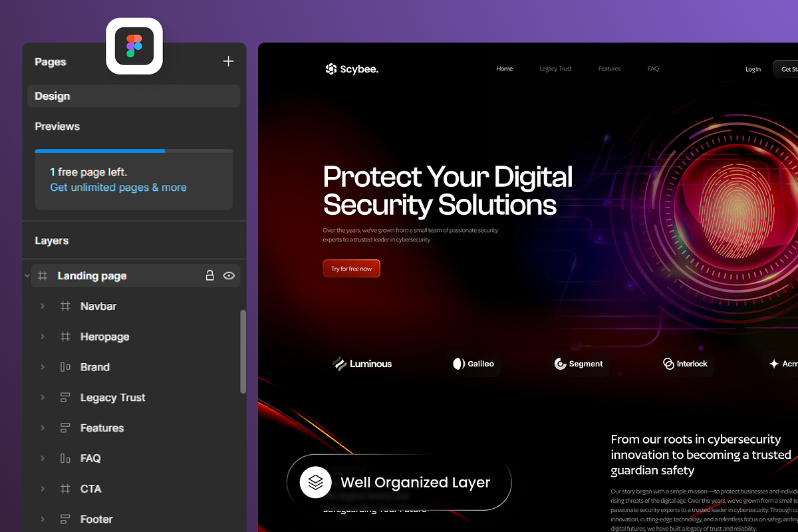The image size is (798, 532).
Task: Select the Design page
Action: [134, 96]
